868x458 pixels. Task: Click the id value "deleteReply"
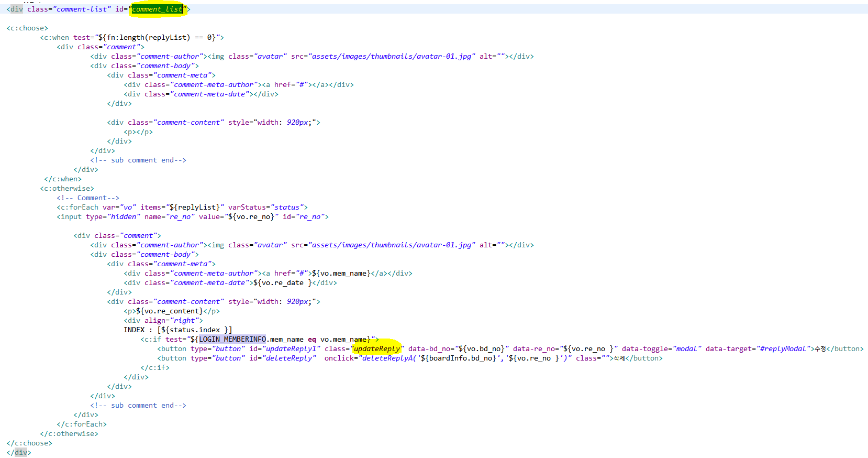pos(289,358)
